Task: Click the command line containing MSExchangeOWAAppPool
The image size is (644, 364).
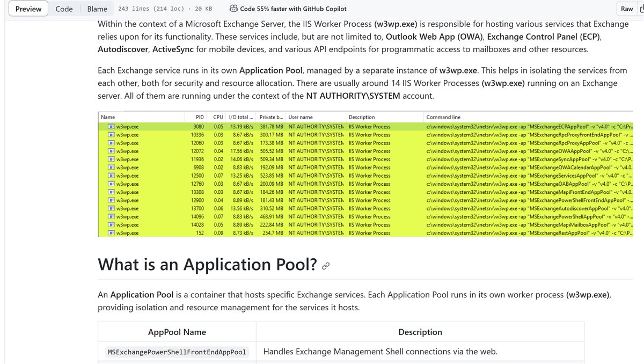Action: point(530,151)
